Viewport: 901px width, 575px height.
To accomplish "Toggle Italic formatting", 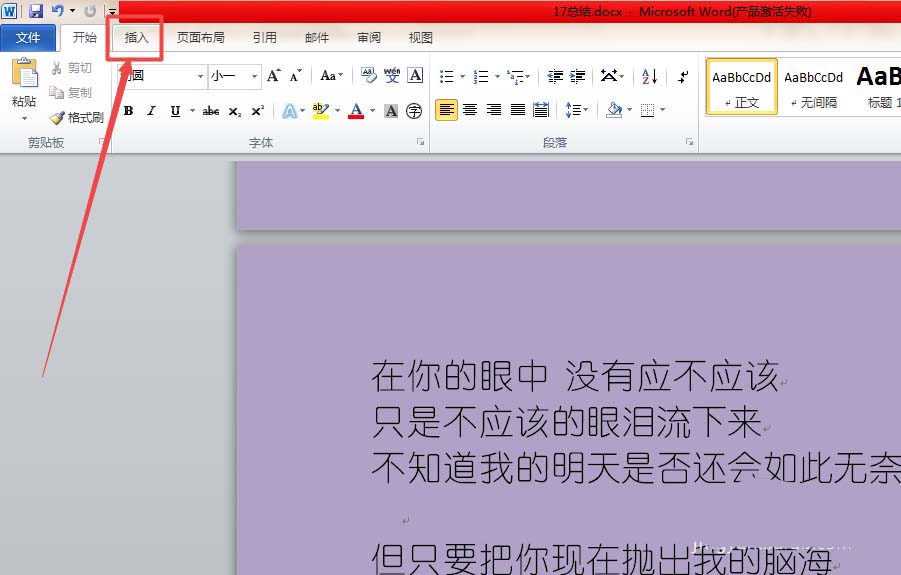I will (152, 111).
